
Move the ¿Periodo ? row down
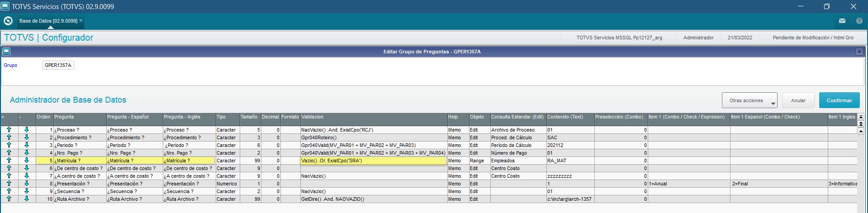27,145
